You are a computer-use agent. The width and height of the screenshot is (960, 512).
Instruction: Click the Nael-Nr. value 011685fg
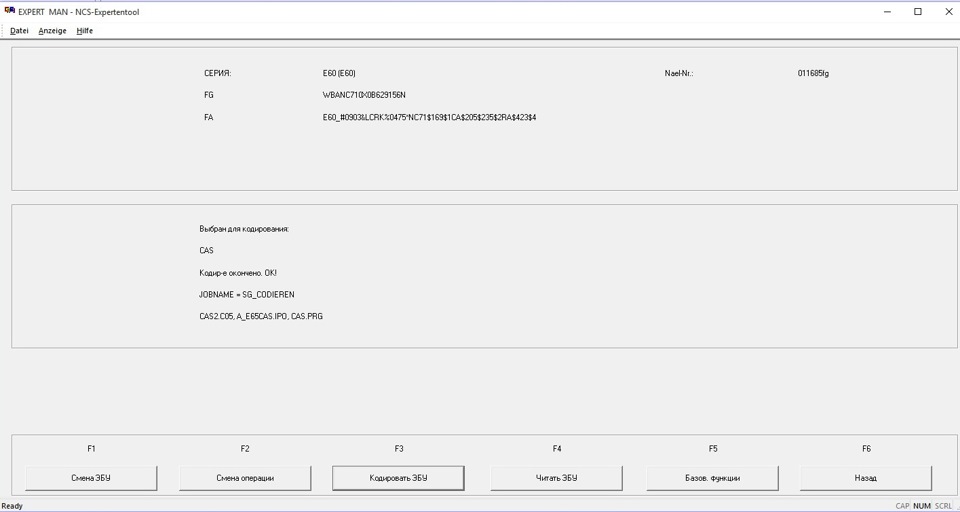click(x=814, y=73)
